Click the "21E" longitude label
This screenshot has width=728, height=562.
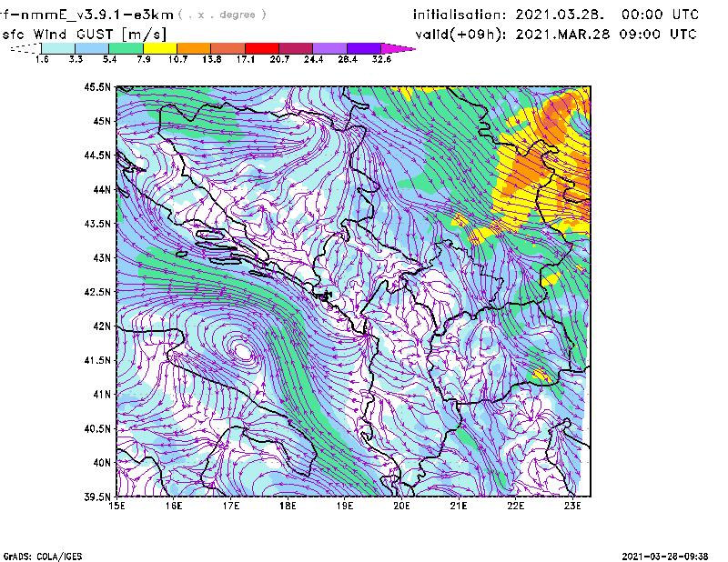pos(459,506)
